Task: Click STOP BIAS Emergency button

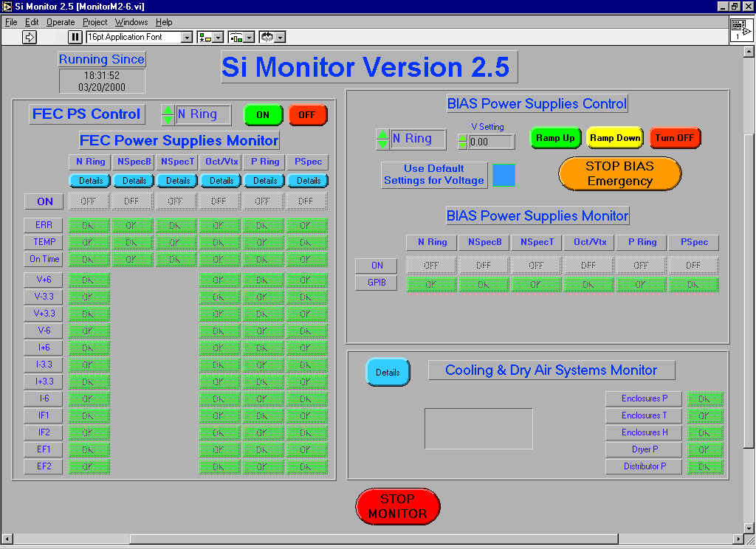Action: point(620,173)
